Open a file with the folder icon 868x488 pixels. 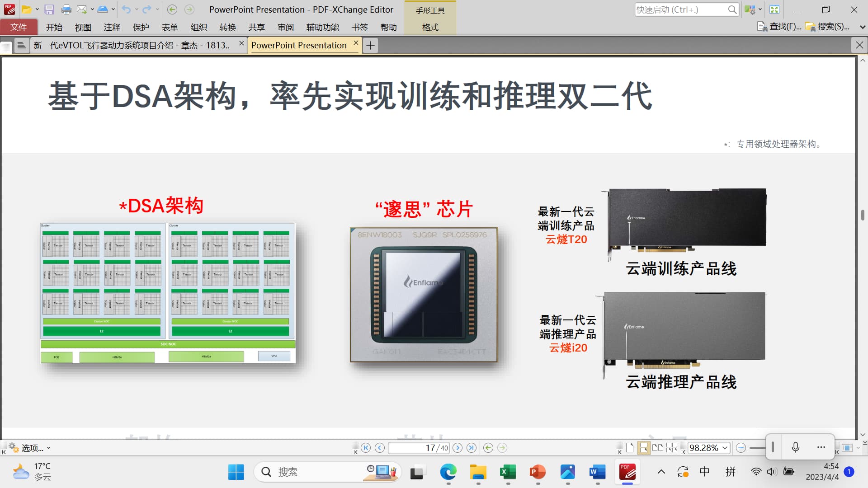coord(27,9)
